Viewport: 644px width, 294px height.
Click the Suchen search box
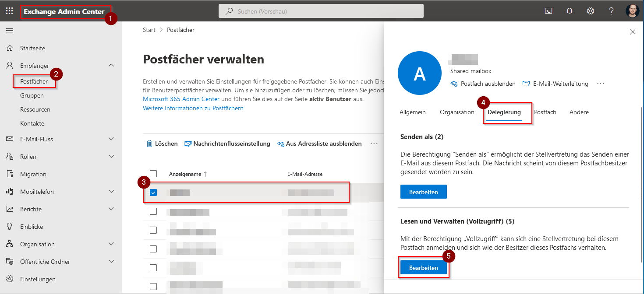321,11
